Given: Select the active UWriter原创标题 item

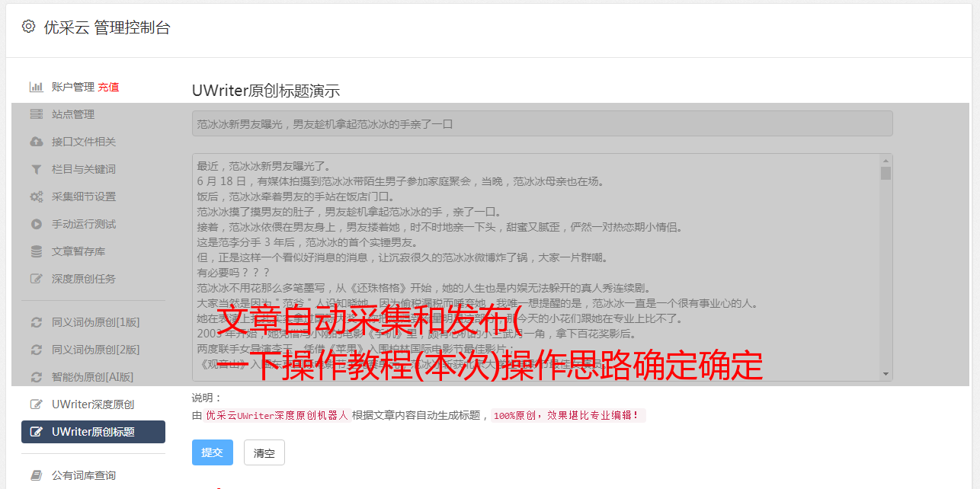Looking at the screenshot, I should [93, 432].
